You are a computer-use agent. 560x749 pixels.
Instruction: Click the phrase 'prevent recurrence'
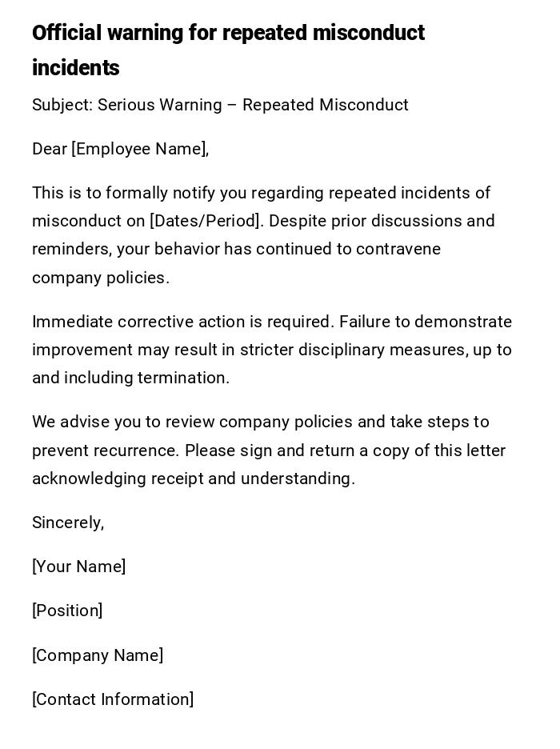pos(104,451)
